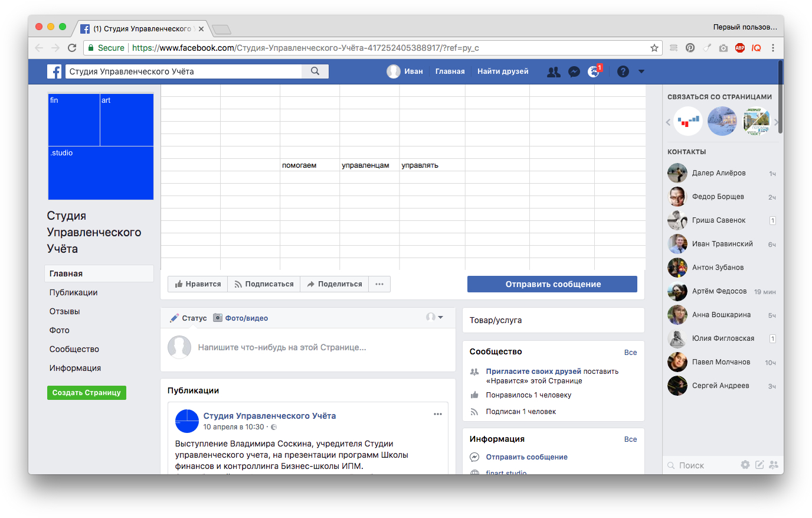Open the Messenger icon in top bar
The height and width of the screenshot is (518, 812).
(574, 71)
